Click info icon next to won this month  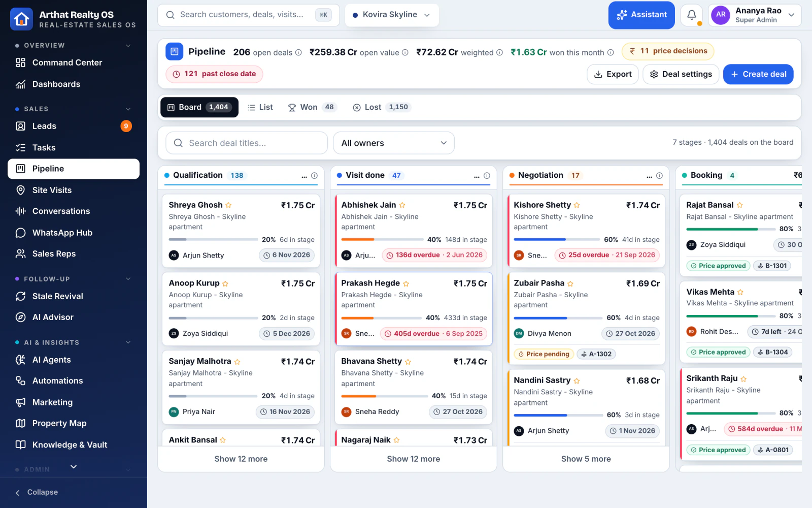611,52
